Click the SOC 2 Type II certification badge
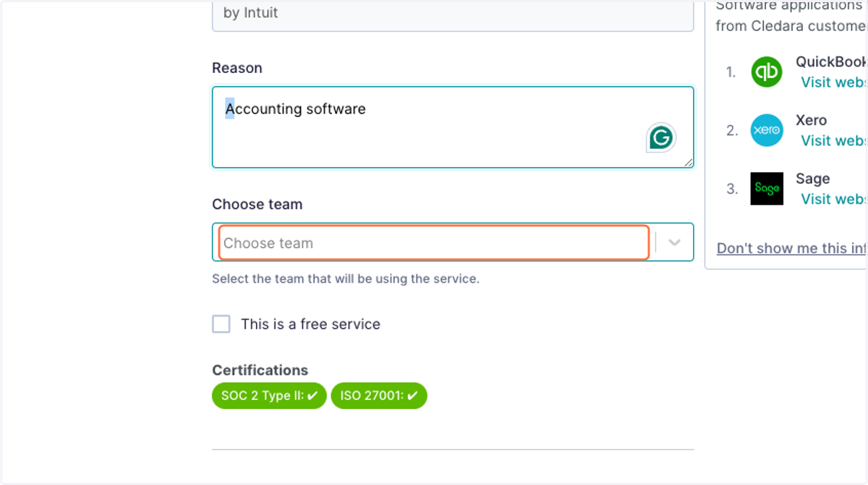868x485 pixels. point(269,396)
